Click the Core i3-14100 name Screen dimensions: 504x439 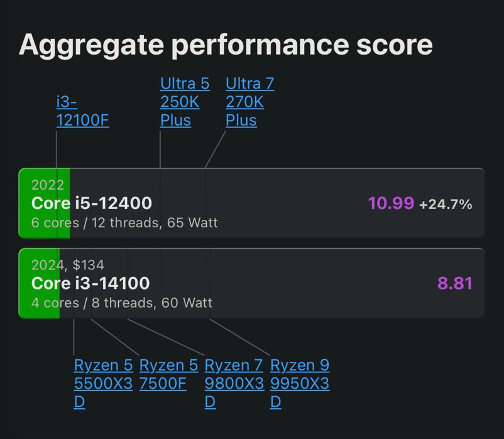pyautogui.click(x=90, y=283)
